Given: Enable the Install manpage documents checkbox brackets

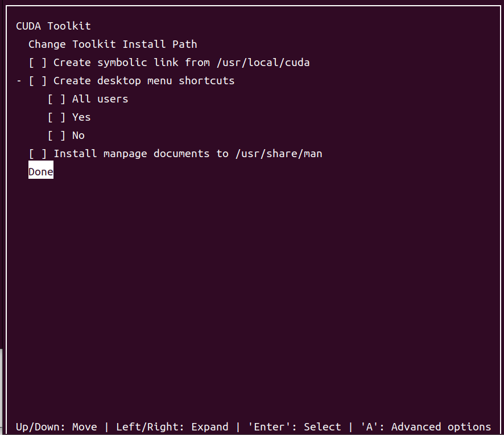Looking at the screenshot, I should coord(38,154).
